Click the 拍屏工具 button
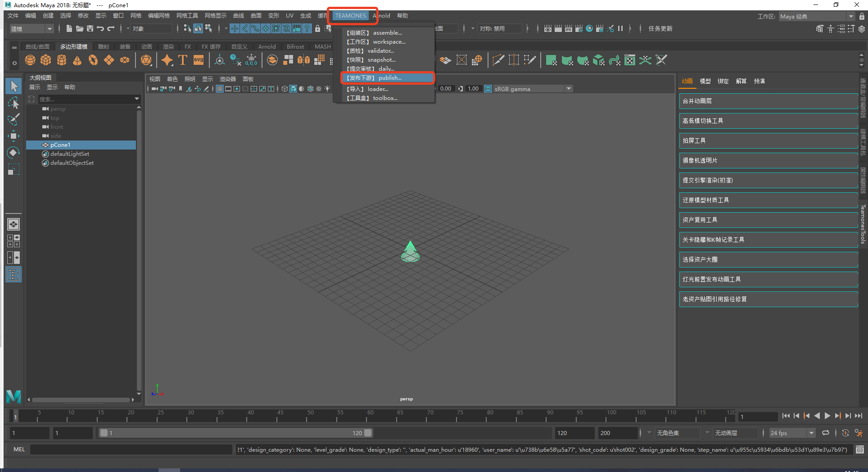The width and height of the screenshot is (868, 472). tap(768, 141)
